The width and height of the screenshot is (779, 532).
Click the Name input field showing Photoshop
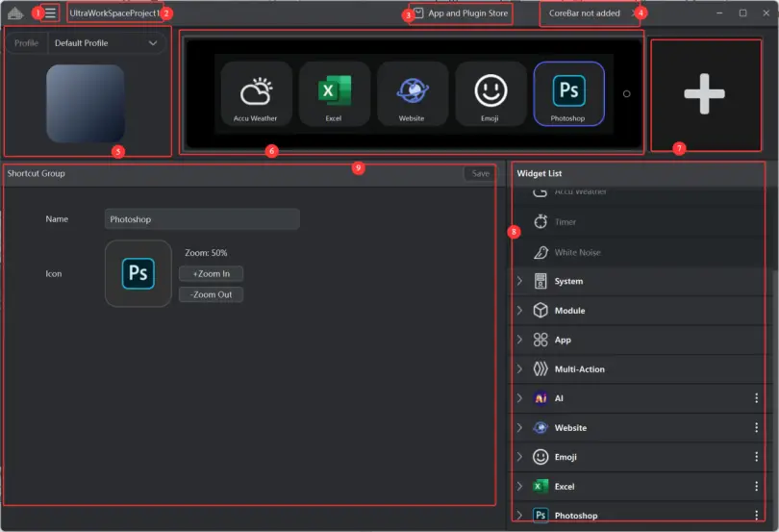click(x=202, y=219)
